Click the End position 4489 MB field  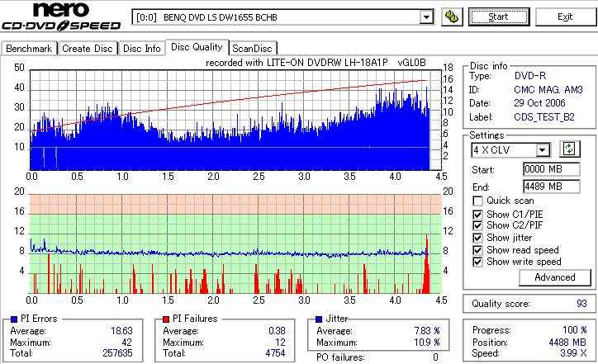552,187
